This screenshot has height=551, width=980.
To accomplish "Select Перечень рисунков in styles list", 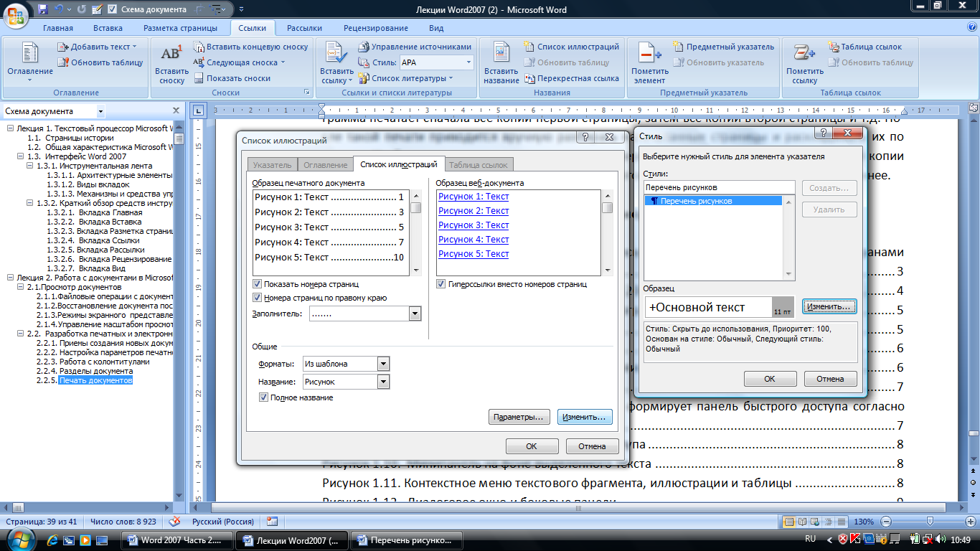I will [x=713, y=201].
